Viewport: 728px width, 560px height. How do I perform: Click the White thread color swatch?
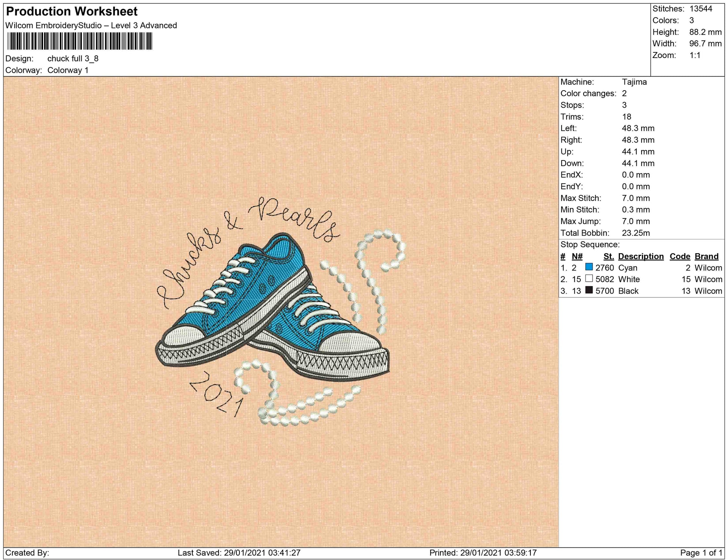(x=589, y=279)
